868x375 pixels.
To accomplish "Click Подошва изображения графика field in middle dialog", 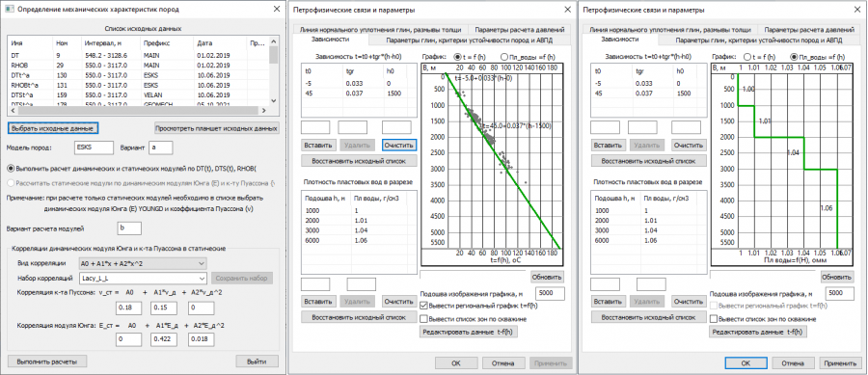I will point(551,293).
